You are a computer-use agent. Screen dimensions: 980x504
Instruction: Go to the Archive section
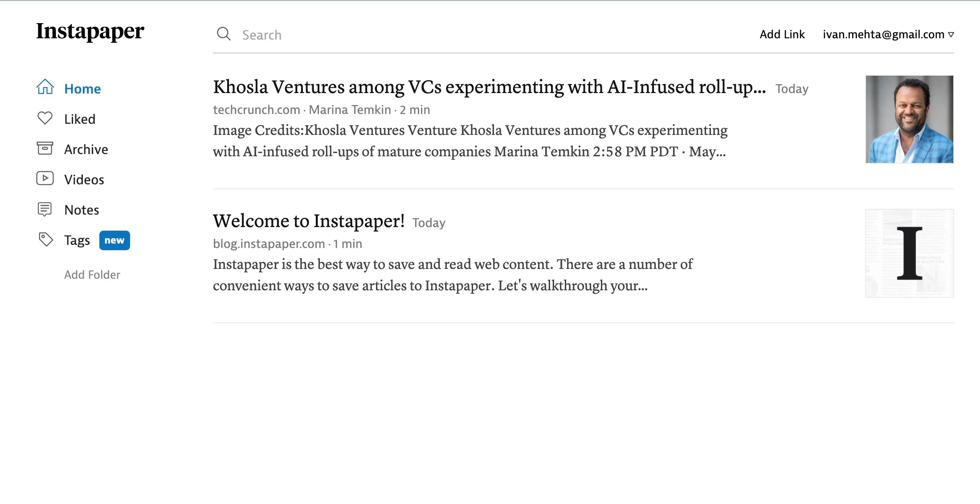pyautogui.click(x=86, y=149)
